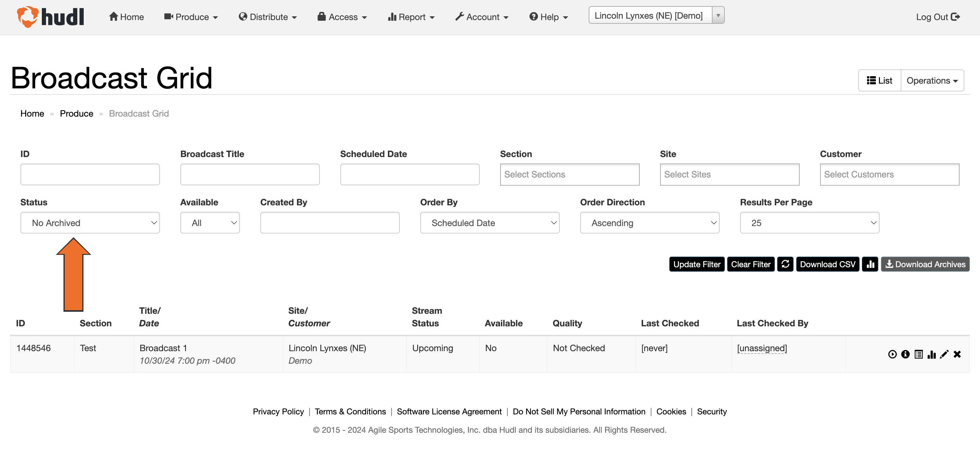Click the Hudl logo
Screen dimensions: 980x463
click(50, 17)
